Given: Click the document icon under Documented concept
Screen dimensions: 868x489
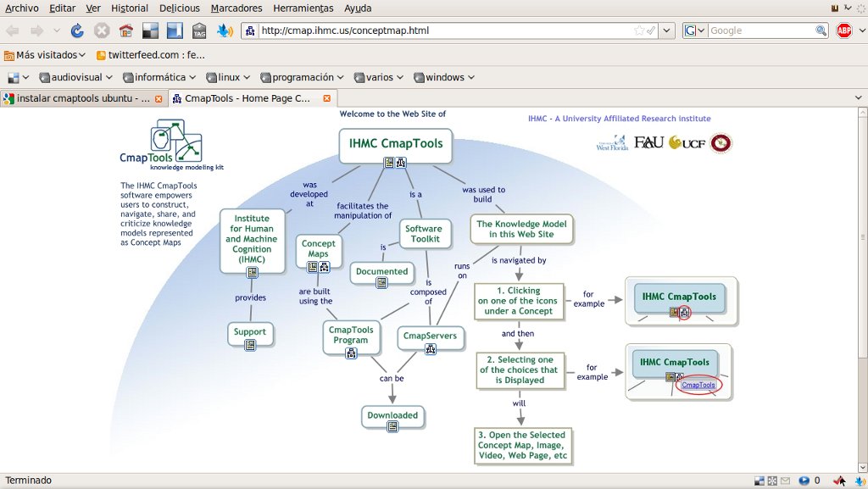Looking at the screenshot, I should pyautogui.click(x=381, y=283).
